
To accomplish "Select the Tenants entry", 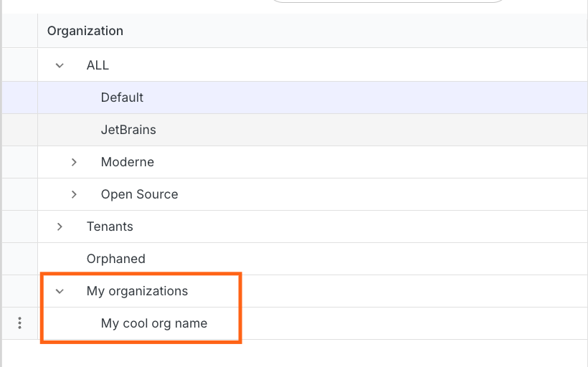I will (x=110, y=227).
